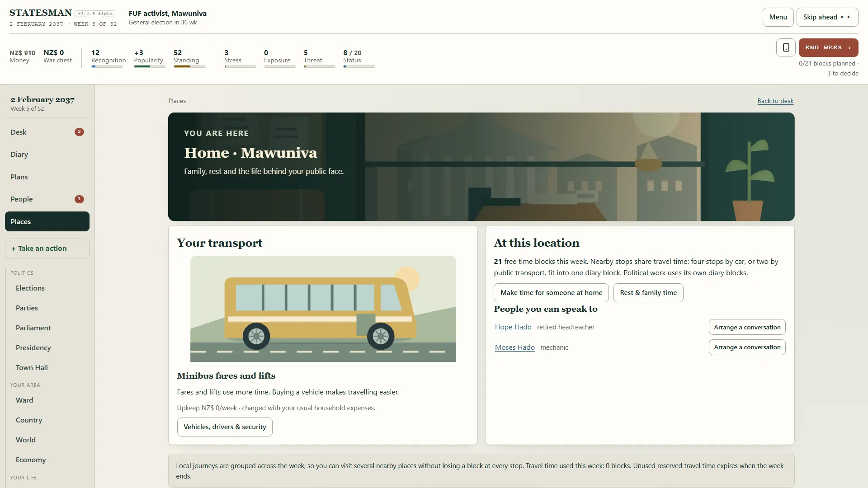
Task: Click the Popularity progress bar
Action: [150, 66]
